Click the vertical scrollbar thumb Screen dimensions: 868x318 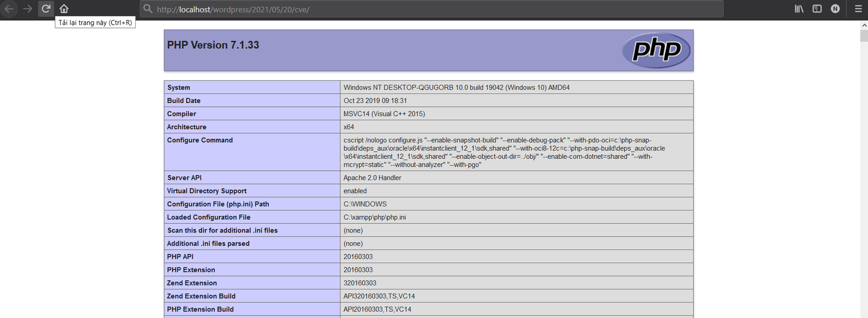pyautogui.click(x=864, y=36)
